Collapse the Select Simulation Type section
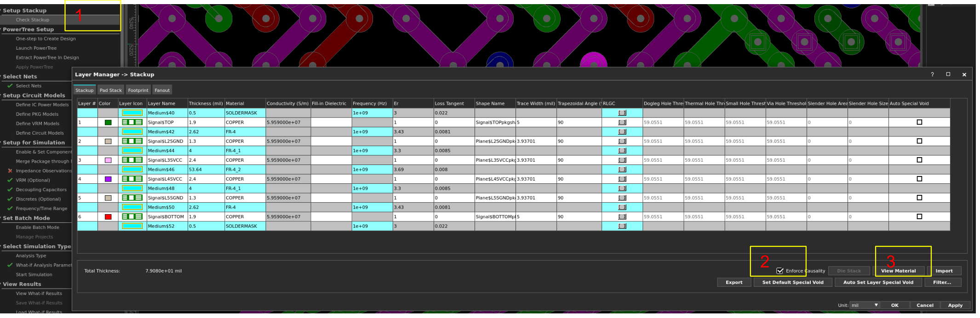 pyautogui.click(x=1, y=246)
